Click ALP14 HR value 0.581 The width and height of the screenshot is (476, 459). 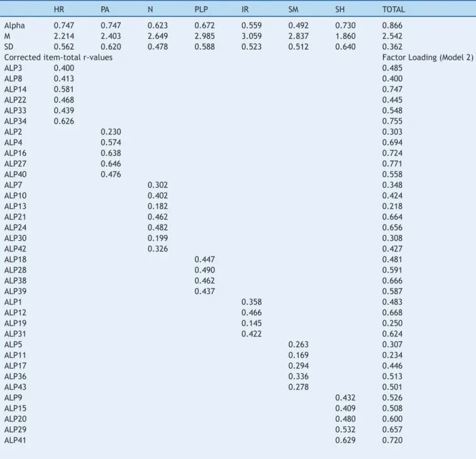[x=64, y=89]
